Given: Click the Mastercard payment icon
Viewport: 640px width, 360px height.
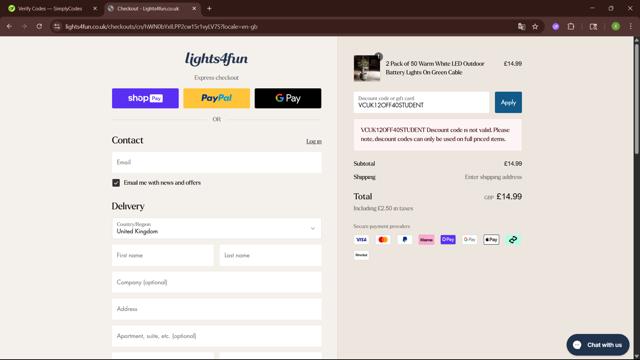Looking at the screenshot, I should 383,240.
